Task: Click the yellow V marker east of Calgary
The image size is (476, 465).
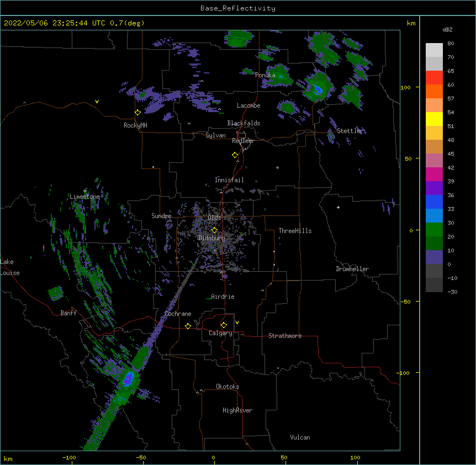Action: click(237, 323)
